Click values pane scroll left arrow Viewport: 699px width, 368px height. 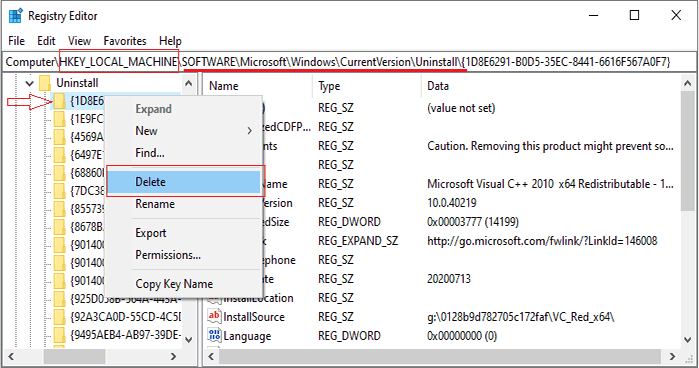tap(211, 356)
